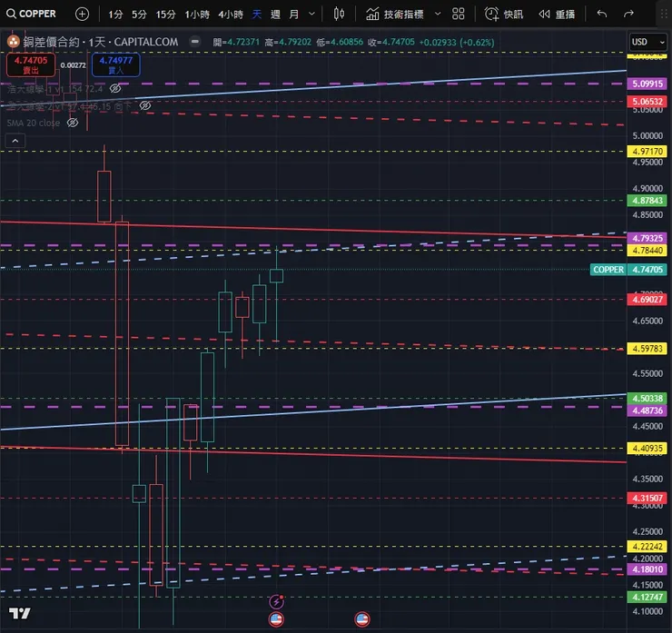Select the 月 monthly timeframe
The width and height of the screenshot is (672, 633).
click(294, 15)
